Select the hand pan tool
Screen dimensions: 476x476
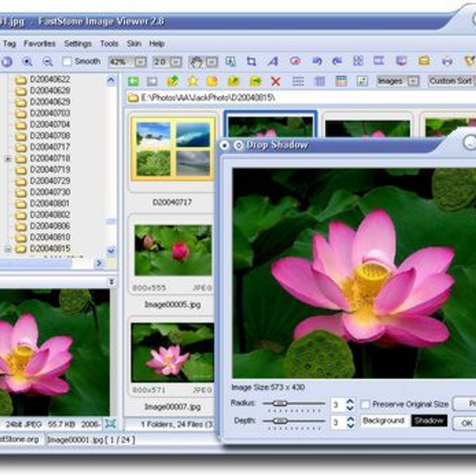click(x=196, y=62)
